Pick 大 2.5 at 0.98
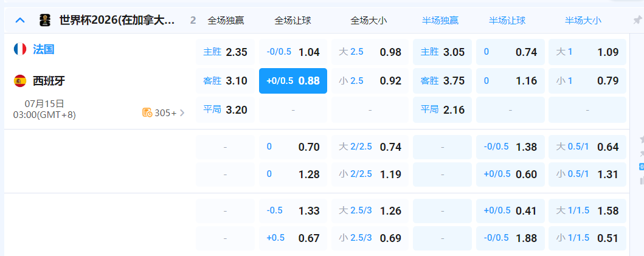The width and height of the screenshot is (644, 256). click(370, 52)
